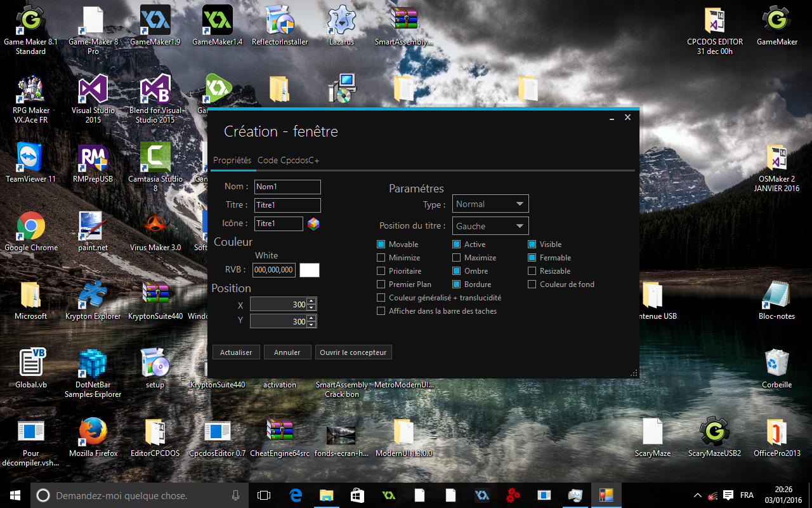The width and height of the screenshot is (812, 508).
Task: Uncheck the Ombre checkbox
Action: point(457,271)
